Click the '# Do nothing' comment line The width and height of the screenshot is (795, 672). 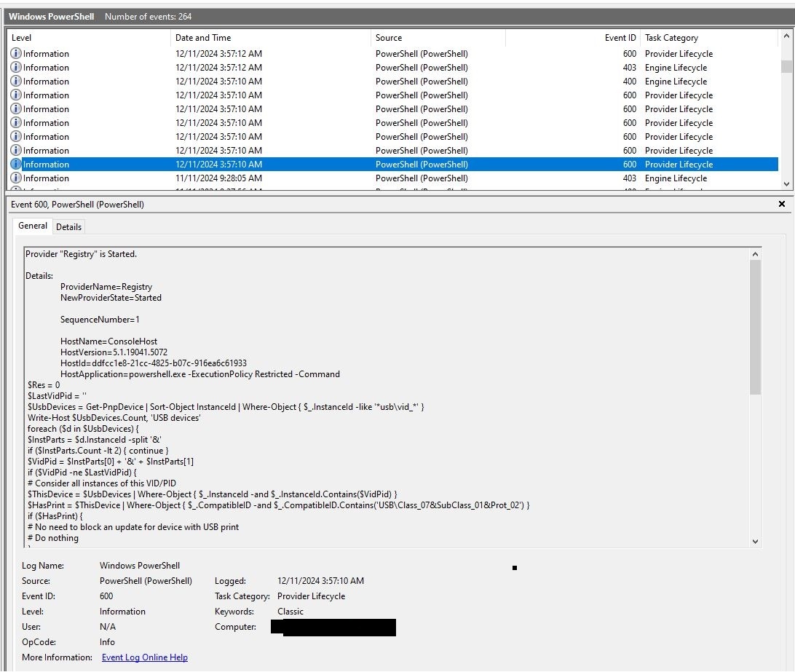[52, 538]
